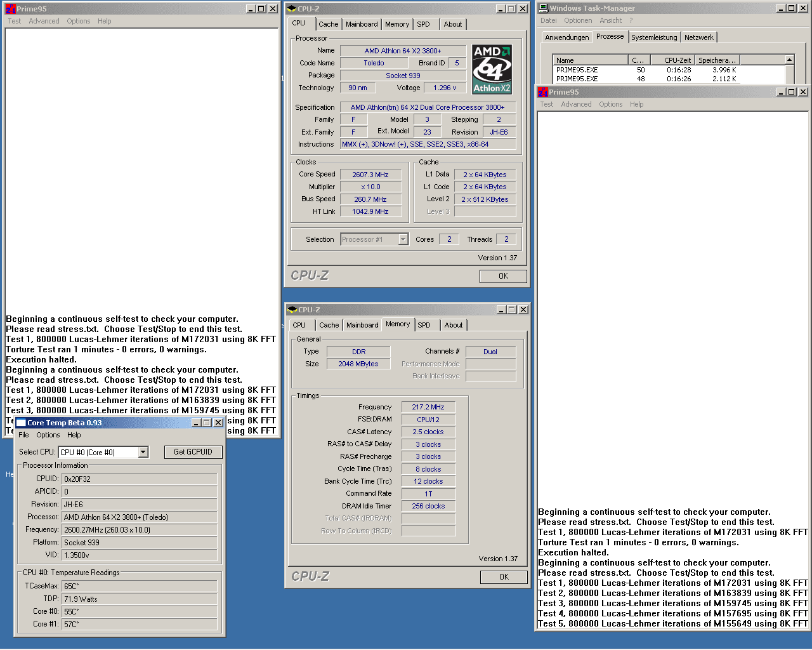Switch to Mainboard tab in lower CPU-Z window
This screenshot has height=650, width=812.
362,325
